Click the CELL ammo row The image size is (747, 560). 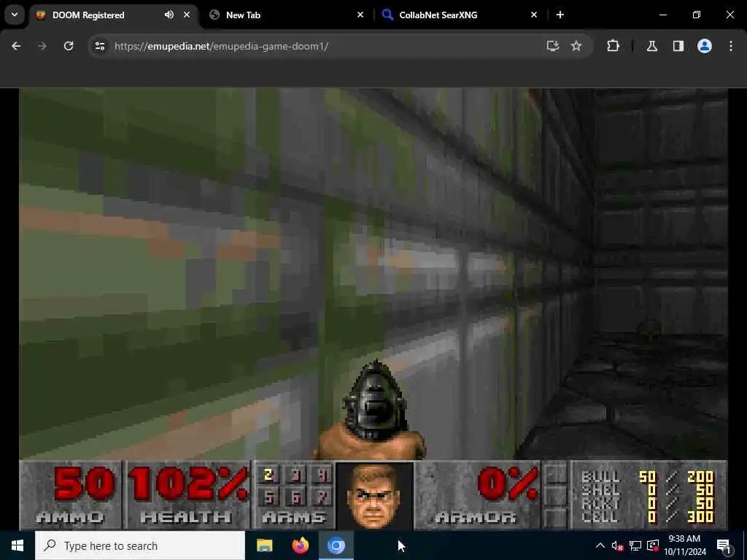648,516
